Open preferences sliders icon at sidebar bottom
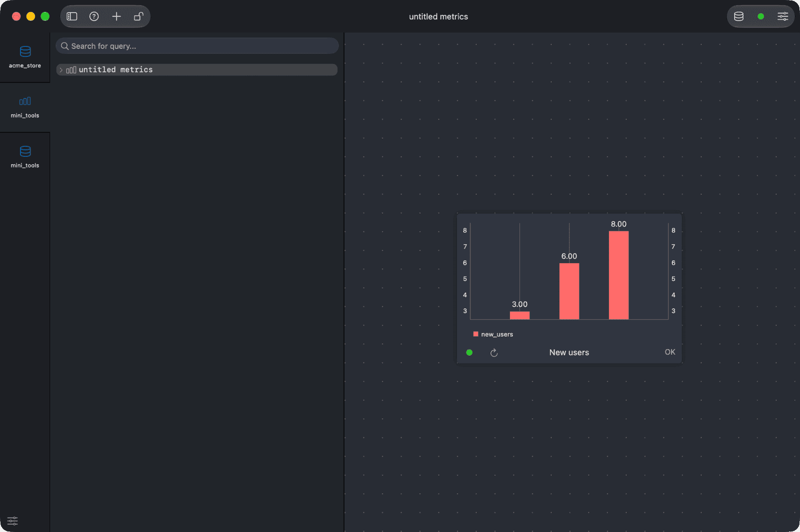Image resolution: width=800 pixels, height=532 pixels. click(12, 521)
